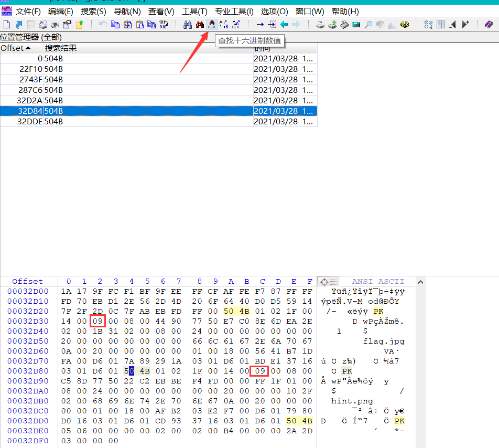Click the purple Help book icon
Viewport: 499px width, 448px height.
489,25
